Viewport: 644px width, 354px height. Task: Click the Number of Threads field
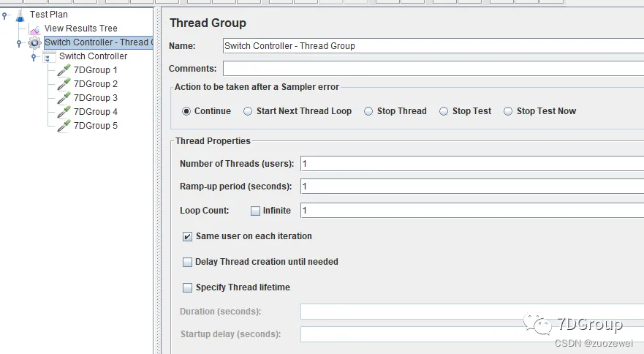point(472,164)
